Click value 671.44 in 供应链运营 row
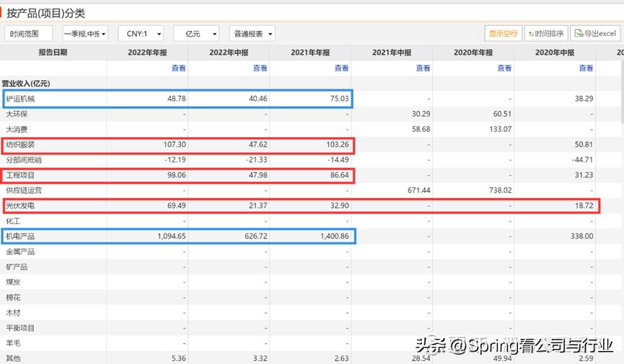 pos(419,190)
